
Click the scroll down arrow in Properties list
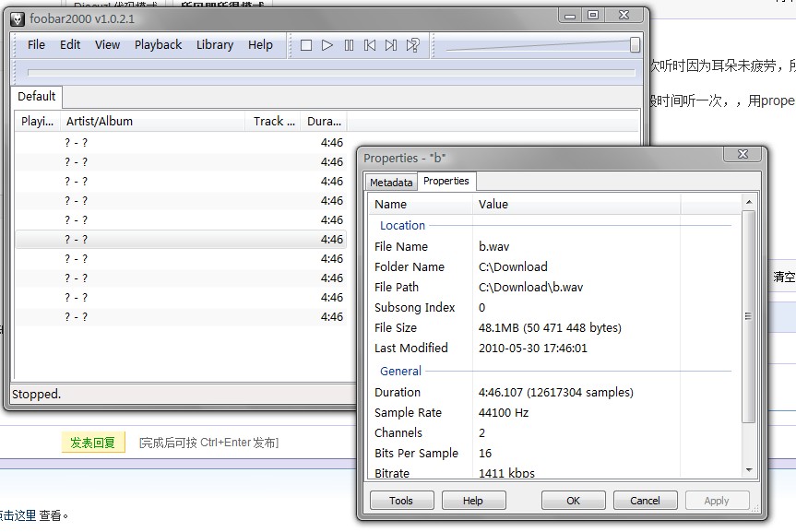pyautogui.click(x=749, y=470)
